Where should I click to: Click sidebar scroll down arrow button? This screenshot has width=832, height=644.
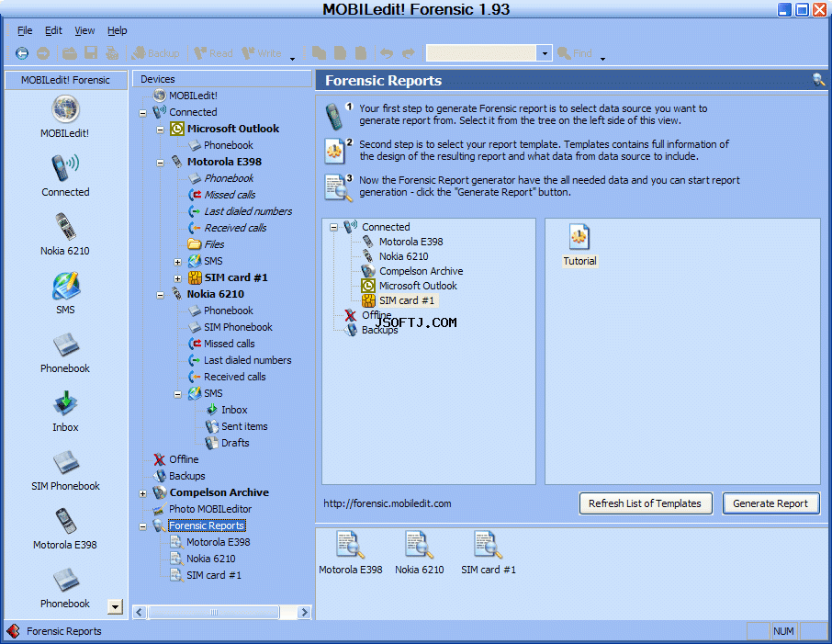click(115, 606)
